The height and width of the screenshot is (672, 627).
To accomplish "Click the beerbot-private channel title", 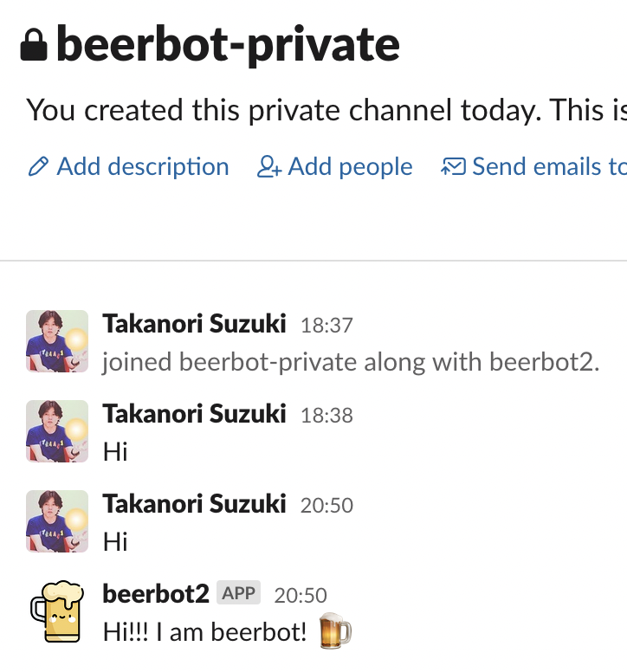I will pyautogui.click(x=228, y=45).
